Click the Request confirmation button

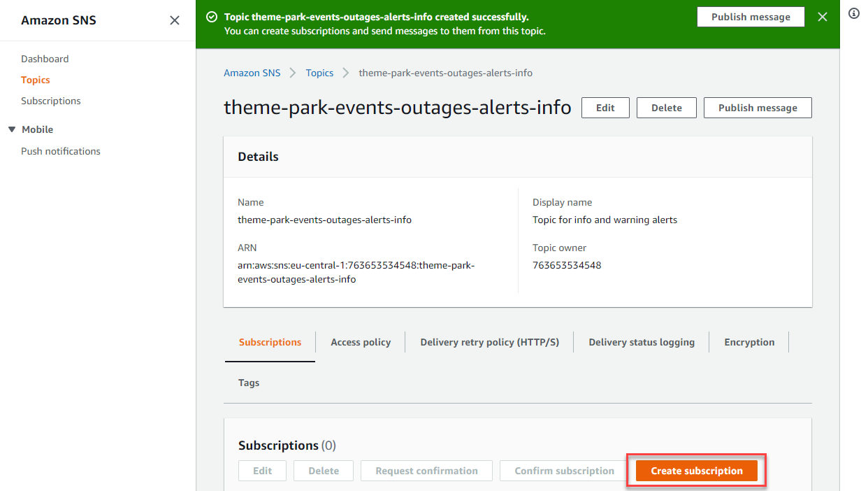426,471
